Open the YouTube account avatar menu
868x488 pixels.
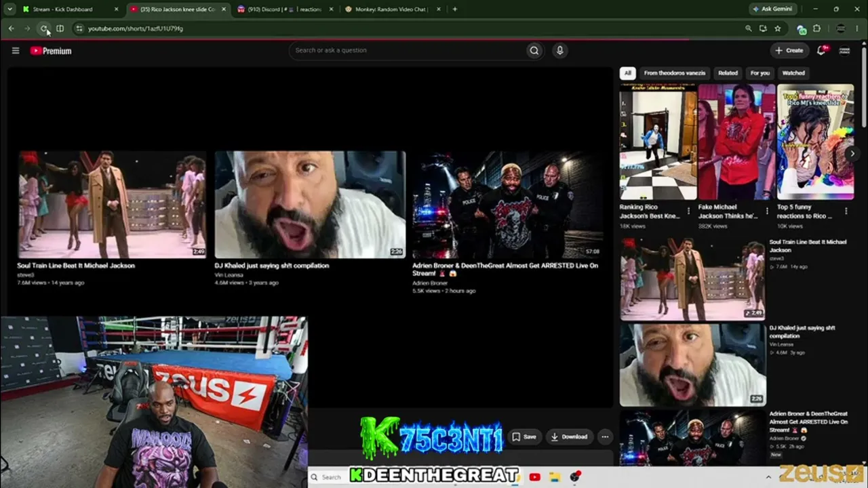(x=845, y=50)
